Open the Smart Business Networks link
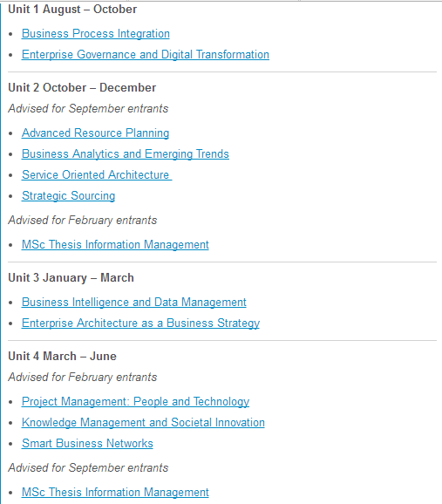 click(87, 443)
